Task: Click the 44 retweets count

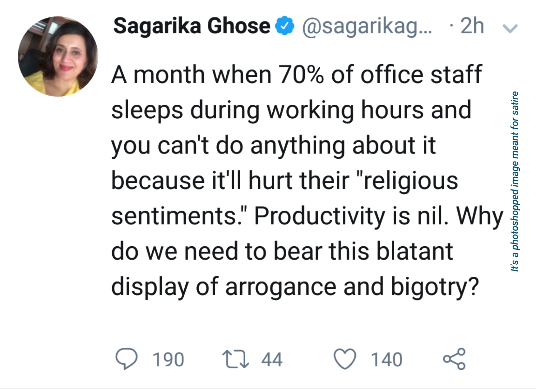Action: point(272,360)
